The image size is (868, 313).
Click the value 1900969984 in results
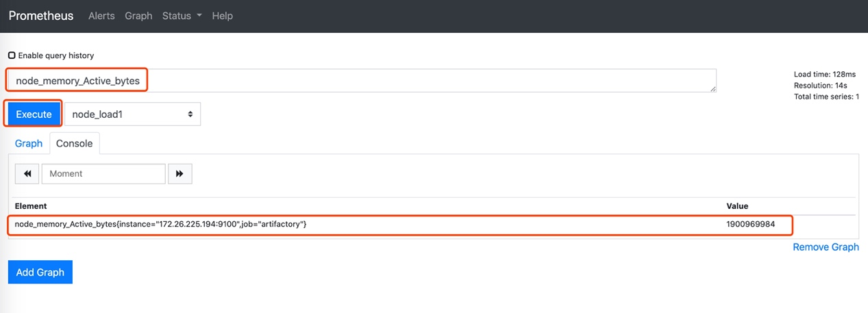pos(750,225)
